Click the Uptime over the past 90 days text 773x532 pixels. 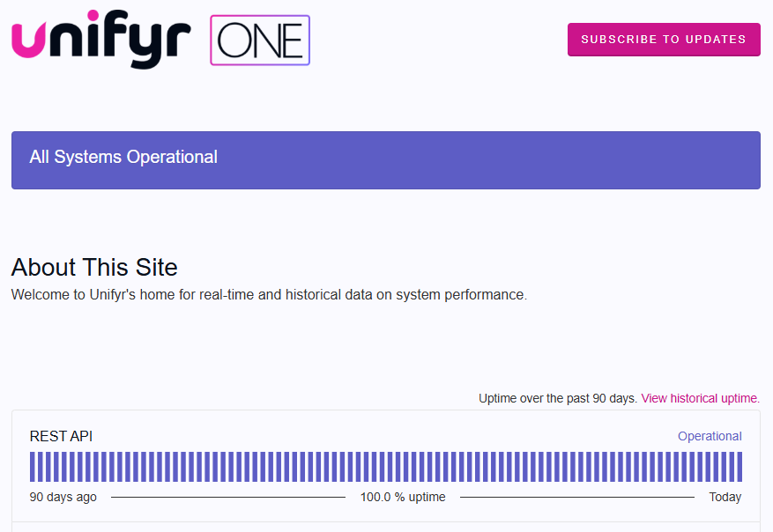click(x=558, y=398)
